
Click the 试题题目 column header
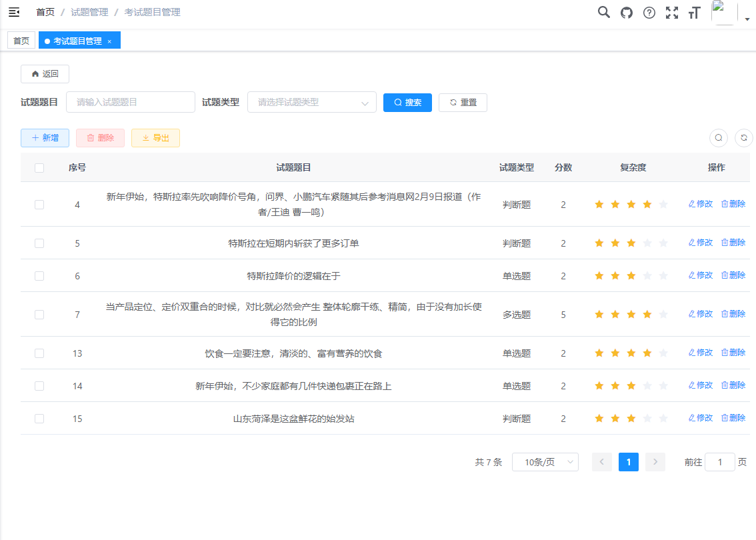point(293,168)
